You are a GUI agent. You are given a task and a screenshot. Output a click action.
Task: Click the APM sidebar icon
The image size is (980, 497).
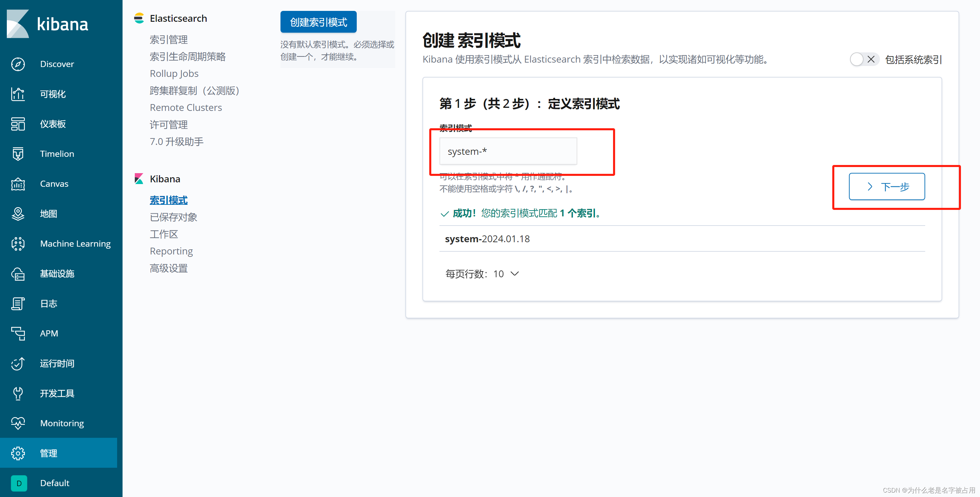coord(18,333)
